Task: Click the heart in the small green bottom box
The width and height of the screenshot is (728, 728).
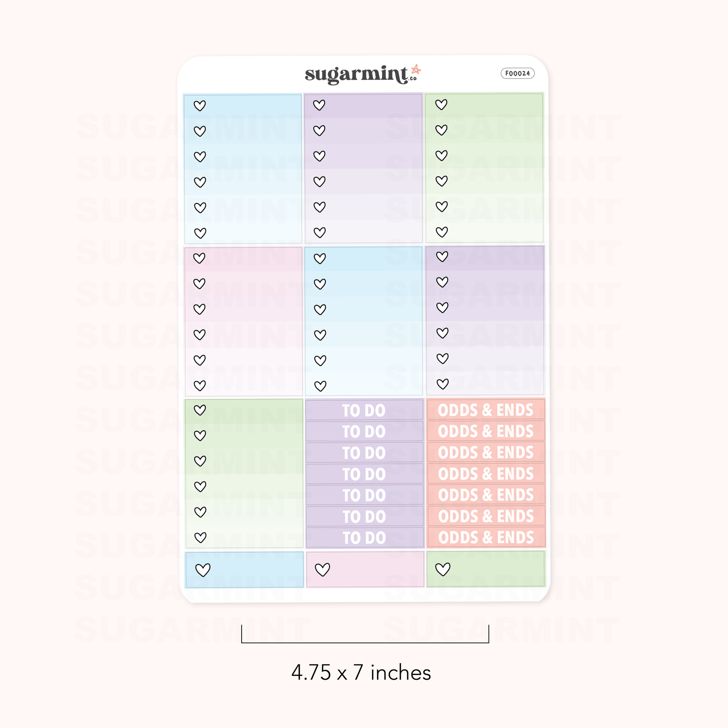Action: 443,569
